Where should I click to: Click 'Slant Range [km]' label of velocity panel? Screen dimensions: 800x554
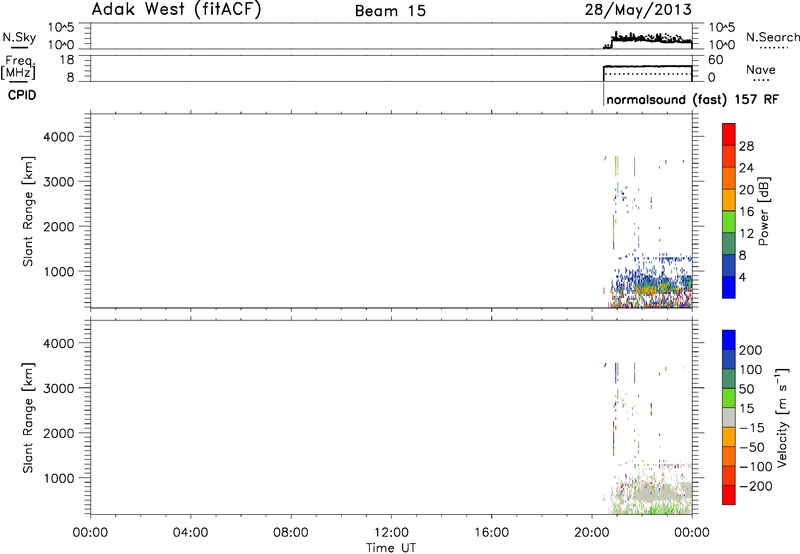coord(28,418)
